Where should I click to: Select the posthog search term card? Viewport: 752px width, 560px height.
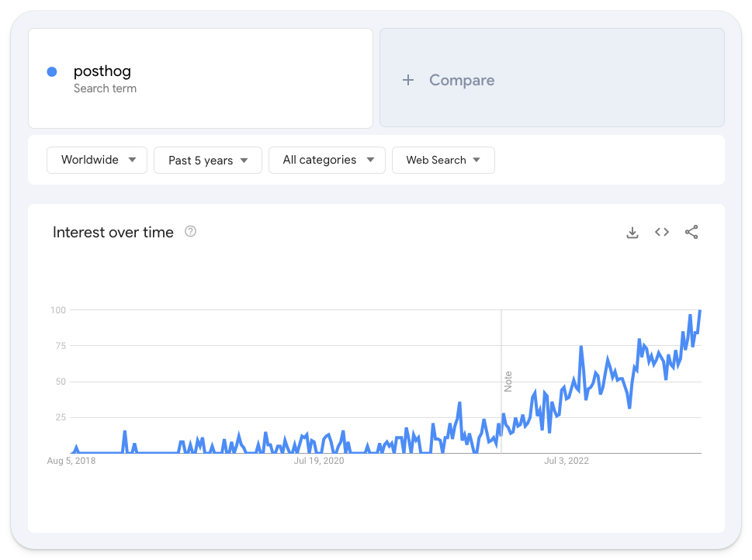pyautogui.click(x=200, y=78)
